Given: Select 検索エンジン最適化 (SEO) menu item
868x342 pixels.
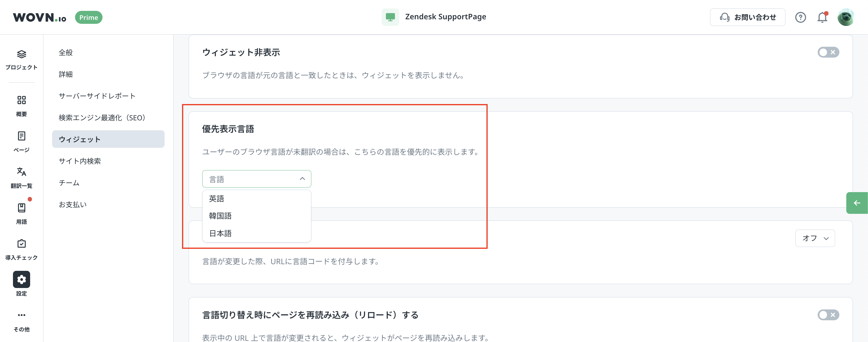Looking at the screenshot, I should (x=102, y=118).
